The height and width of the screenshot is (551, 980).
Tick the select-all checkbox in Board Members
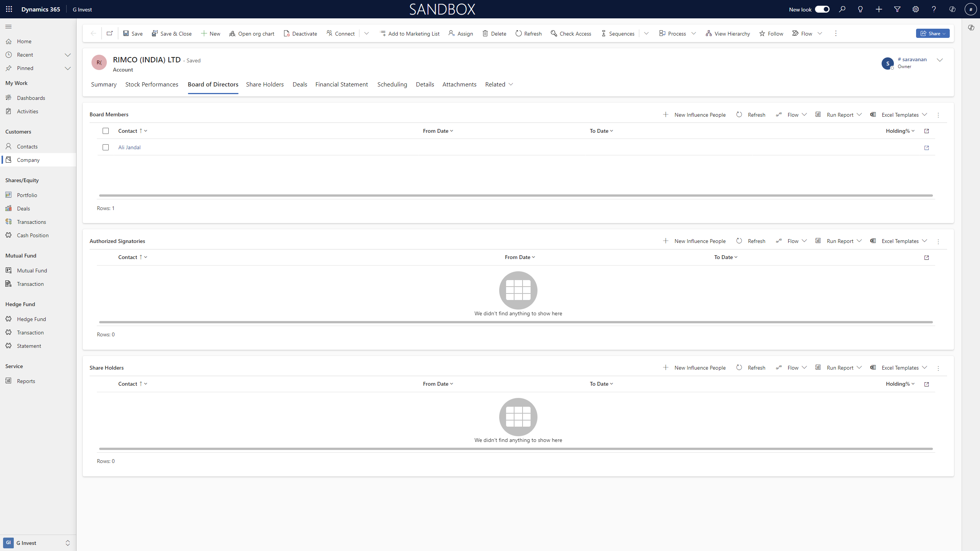106,131
